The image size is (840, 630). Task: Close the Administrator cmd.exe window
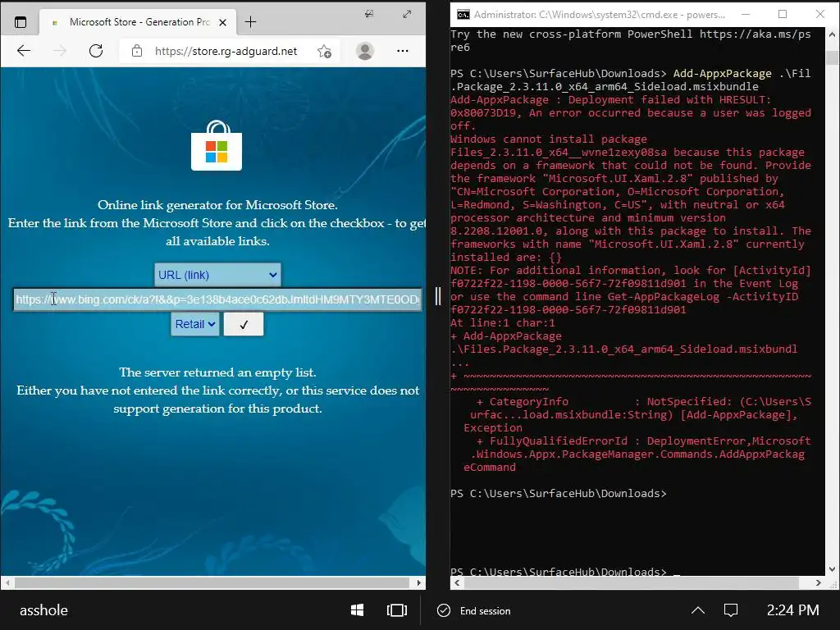tap(820, 15)
